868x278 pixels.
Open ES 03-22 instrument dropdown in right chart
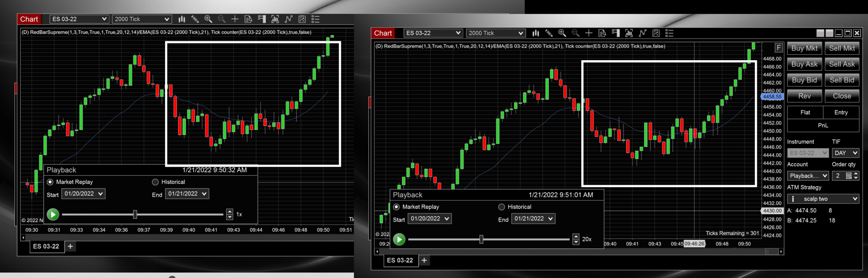click(x=433, y=33)
